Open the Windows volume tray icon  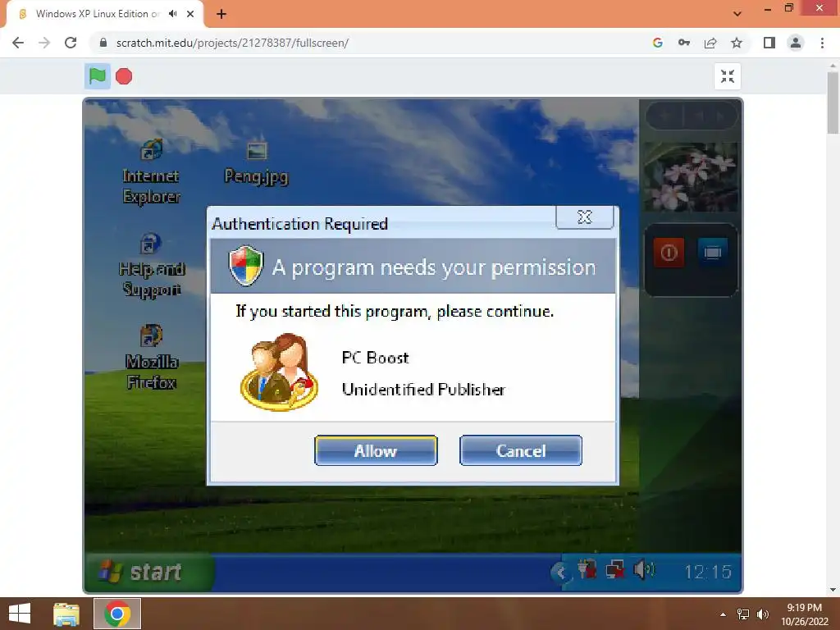click(x=762, y=614)
